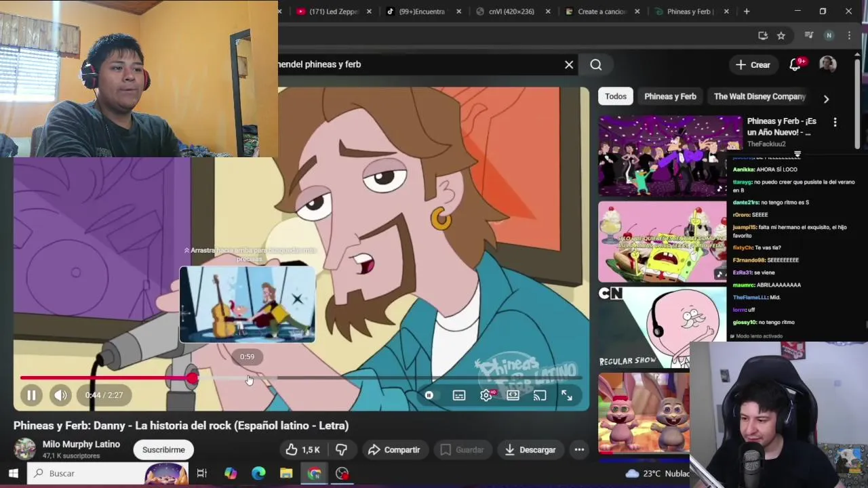Click the search magnifier button
Screen dimensions: 868x488
tap(596, 64)
